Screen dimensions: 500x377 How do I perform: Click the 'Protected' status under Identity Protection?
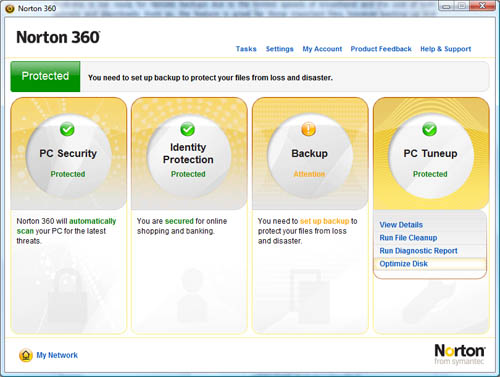pyautogui.click(x=188, y=174)
